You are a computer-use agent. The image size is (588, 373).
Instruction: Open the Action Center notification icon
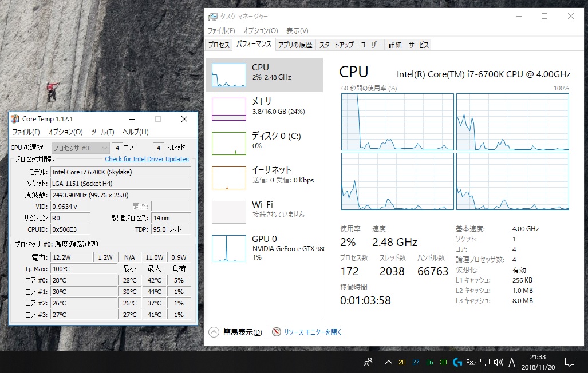point(570,362)
